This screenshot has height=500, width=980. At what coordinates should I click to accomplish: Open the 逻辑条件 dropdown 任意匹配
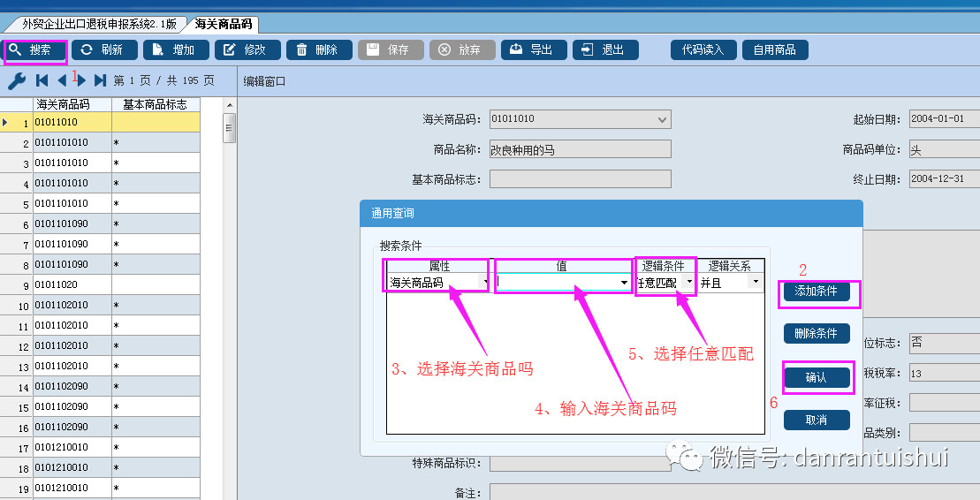tap(689, 283)
